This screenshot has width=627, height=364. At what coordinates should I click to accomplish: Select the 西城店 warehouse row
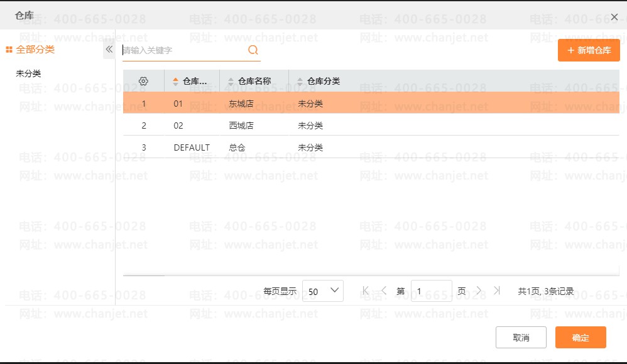coord(242,126)
